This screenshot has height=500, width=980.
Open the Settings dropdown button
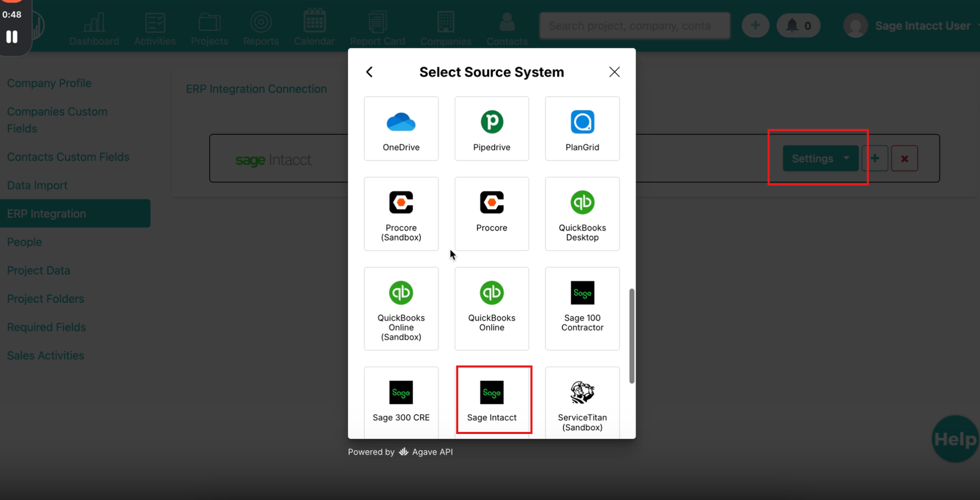pos(820,159)
